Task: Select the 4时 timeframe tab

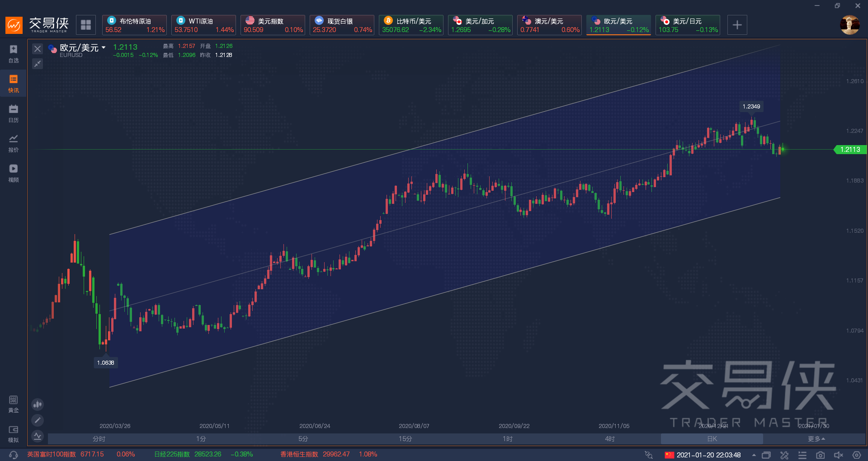Action: pos(609,439)
